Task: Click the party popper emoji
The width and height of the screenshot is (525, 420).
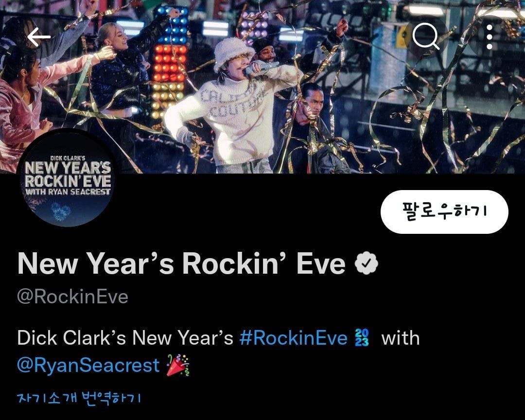Action: [178, 365]
